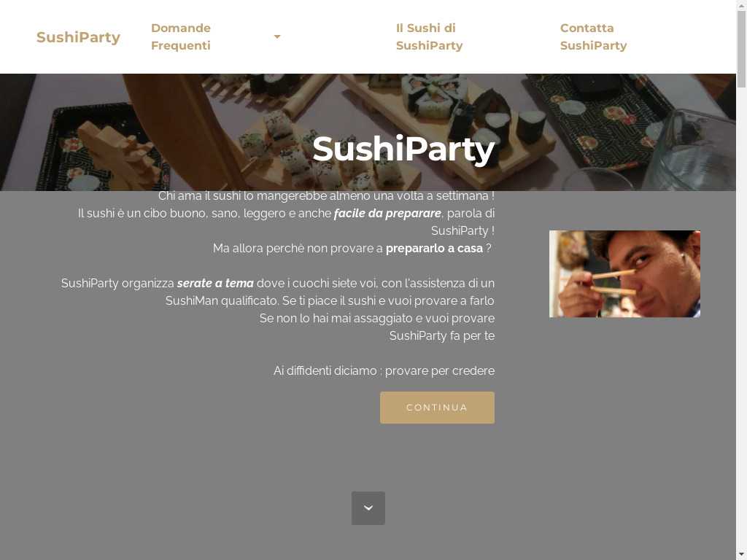The image size is (747, 560).
Task: Click the scrollbar track below the thumb
Action: tap(741, 319)
